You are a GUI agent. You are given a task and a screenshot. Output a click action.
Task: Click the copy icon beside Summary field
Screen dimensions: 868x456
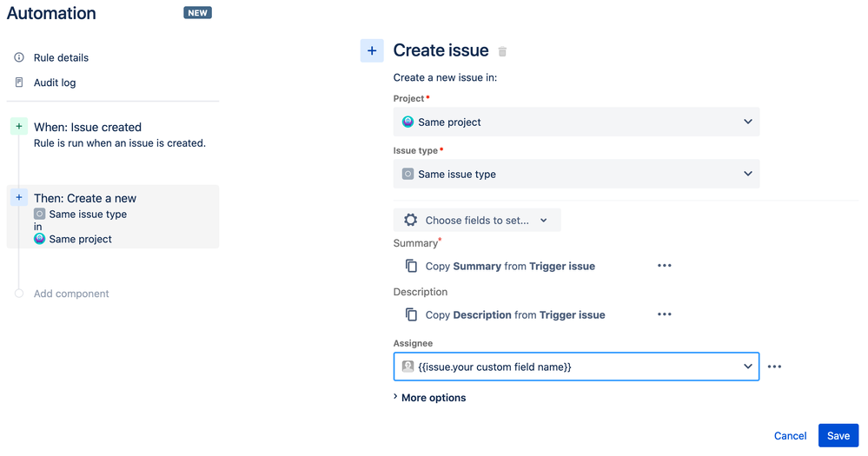(412, 266)
